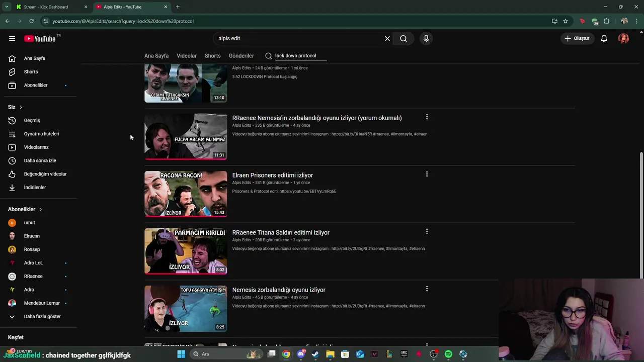Open options for RRaenee Nemesis'in zorbalandığı video

click(x=427, y=117)
